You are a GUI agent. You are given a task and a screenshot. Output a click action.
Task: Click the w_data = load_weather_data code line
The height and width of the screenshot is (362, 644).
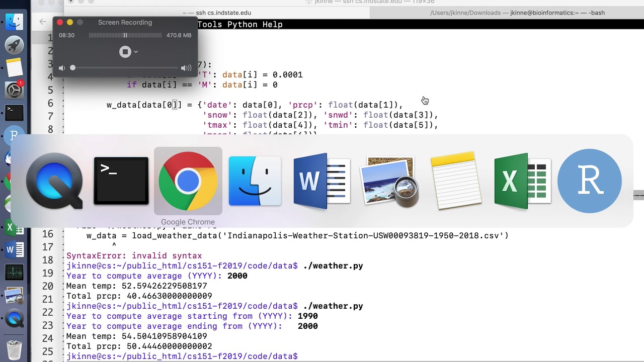[298, 235]
